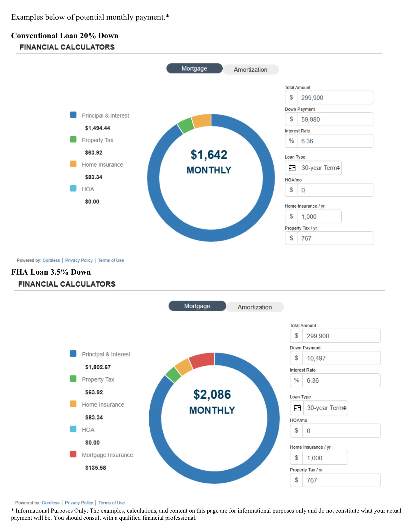The height and width of the screenshot is (532, 413).
Task: Open the first Privacy Policy link
Action: tap(79, 260)
